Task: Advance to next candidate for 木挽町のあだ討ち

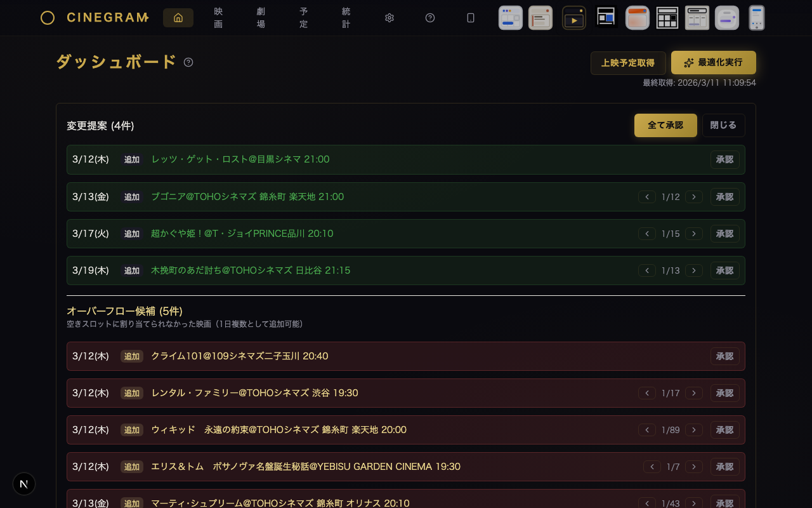Action: (x=694, y=271)
